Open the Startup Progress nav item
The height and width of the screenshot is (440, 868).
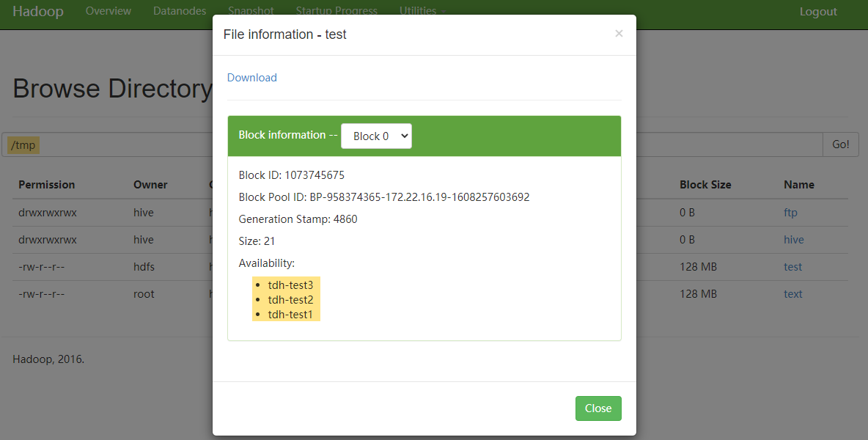[336, 11]
